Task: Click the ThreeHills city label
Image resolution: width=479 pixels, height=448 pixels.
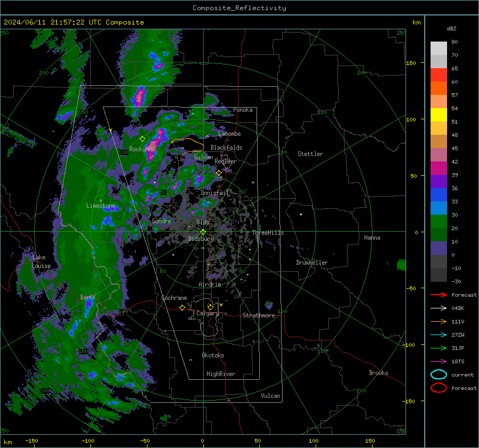Action: [x=268, y=233]
